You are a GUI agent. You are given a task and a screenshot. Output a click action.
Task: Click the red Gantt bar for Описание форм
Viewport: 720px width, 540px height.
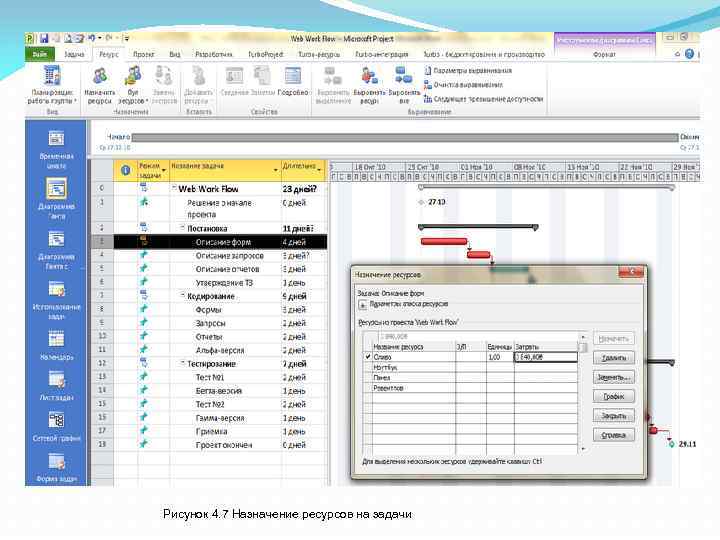[444, 241]
